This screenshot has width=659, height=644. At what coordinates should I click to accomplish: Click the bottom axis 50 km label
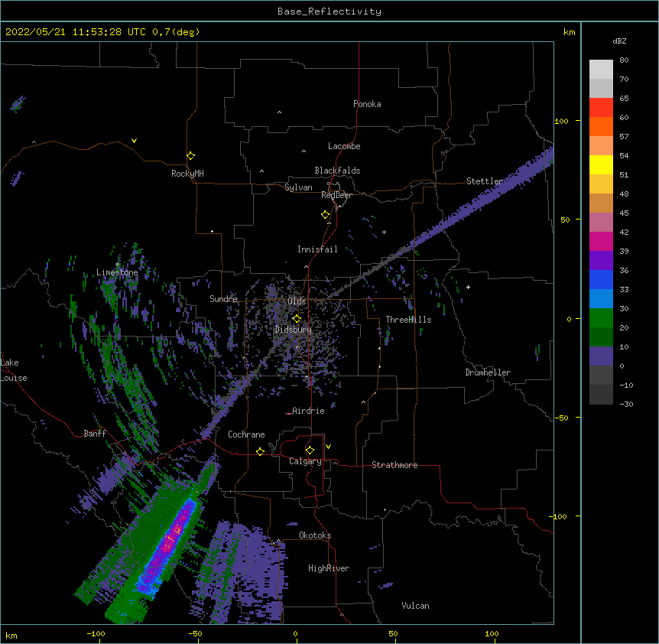(x=393, y=633)
